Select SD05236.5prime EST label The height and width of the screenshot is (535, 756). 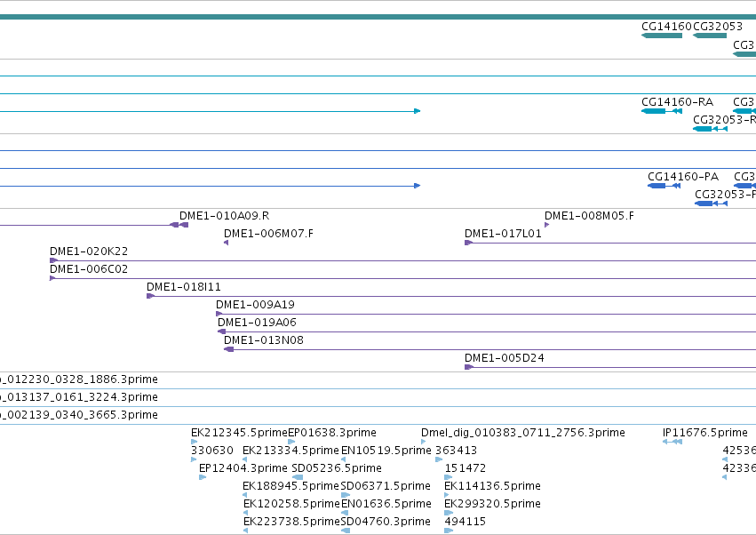[x=337, y=468]
